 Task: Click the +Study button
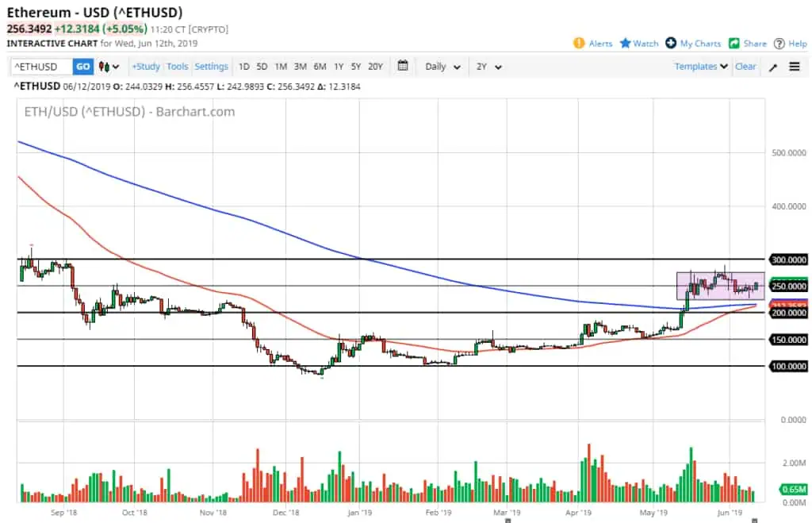[146, 67]
